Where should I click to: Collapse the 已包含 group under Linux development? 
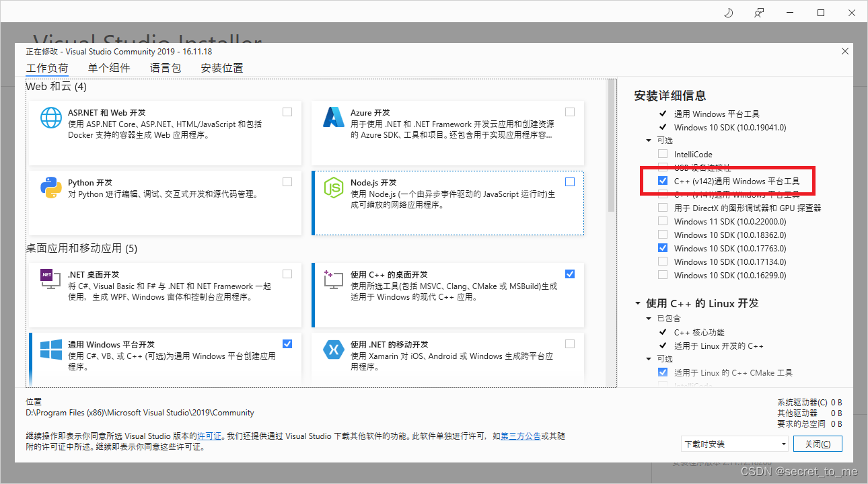point(649,319)
